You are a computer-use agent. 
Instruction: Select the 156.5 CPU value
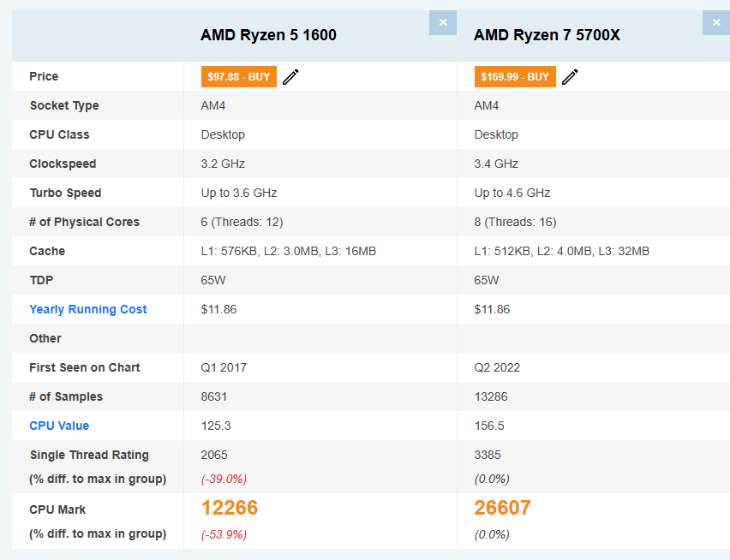pos(489,426)
